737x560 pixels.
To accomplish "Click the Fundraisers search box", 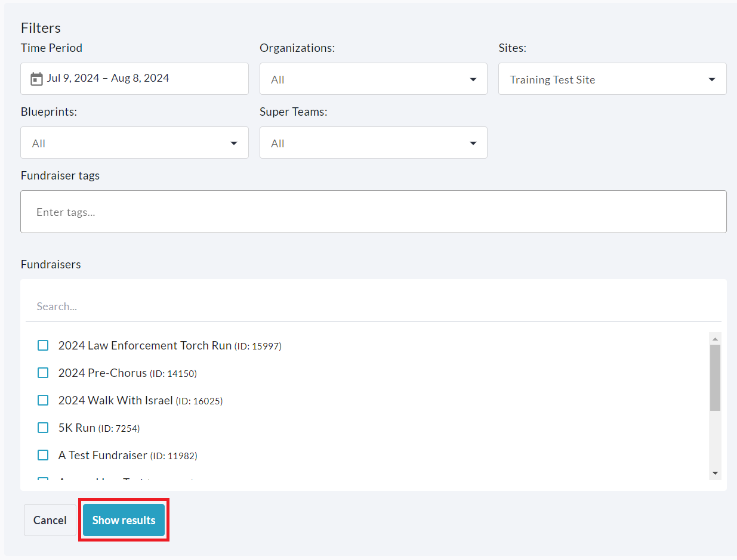I will 373,307.
